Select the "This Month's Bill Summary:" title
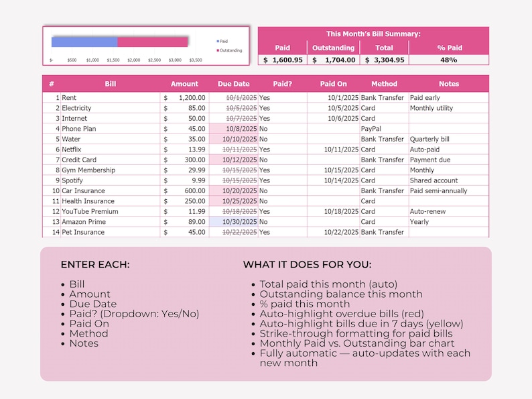532x399 pixels. pos(373,34)
